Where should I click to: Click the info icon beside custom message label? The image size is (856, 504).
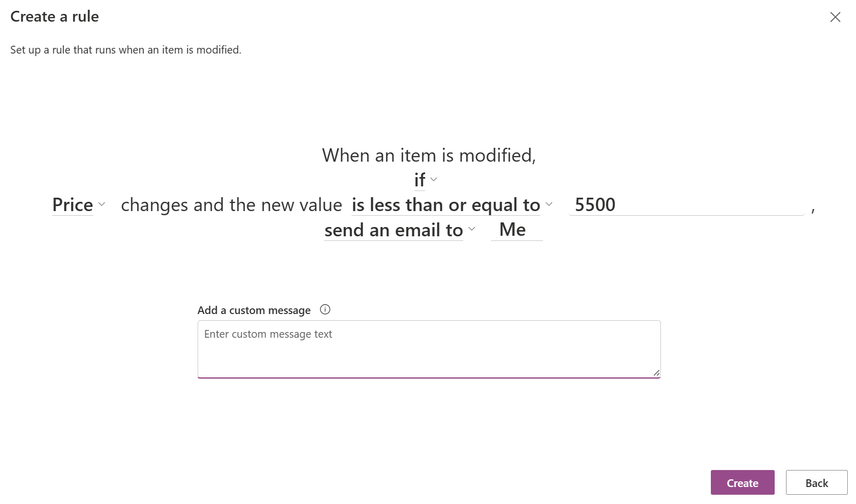click(325, 309)
